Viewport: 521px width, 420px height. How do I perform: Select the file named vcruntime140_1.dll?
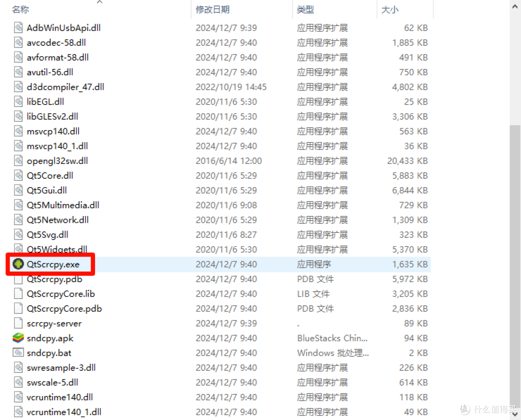pos(64,412)
